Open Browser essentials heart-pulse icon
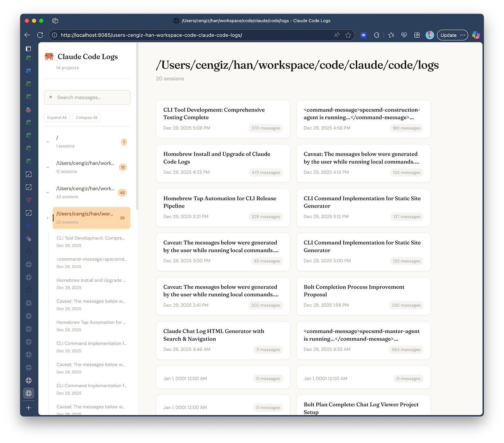 404,35
